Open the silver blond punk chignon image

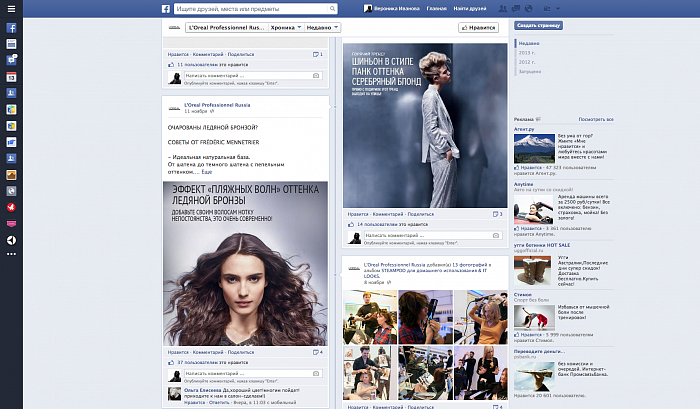point(425,125)
